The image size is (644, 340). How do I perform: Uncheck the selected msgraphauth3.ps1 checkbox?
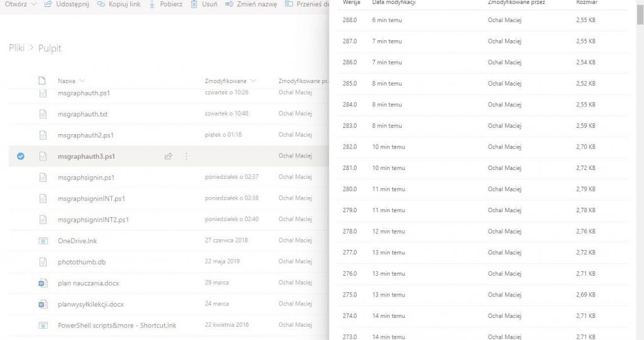20,156
